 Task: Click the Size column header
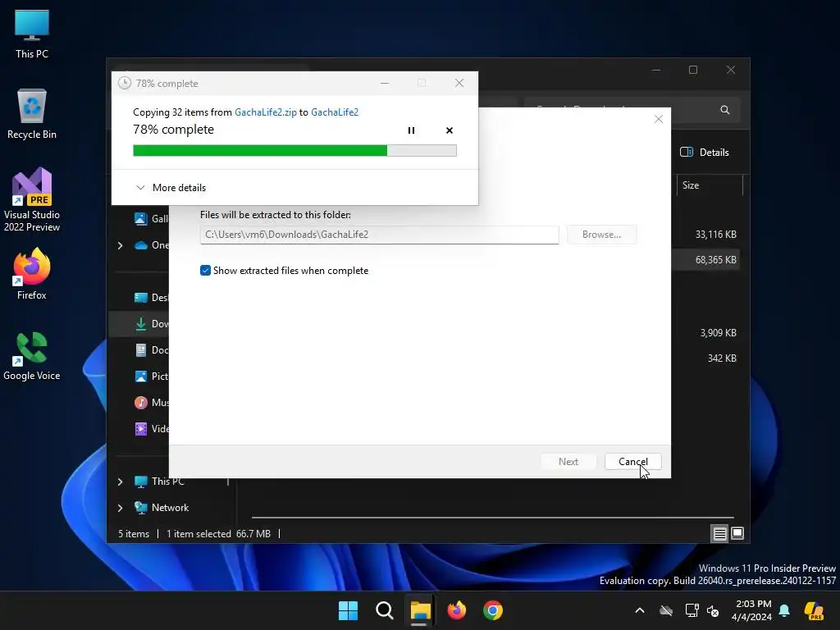[x=710, y=185]
